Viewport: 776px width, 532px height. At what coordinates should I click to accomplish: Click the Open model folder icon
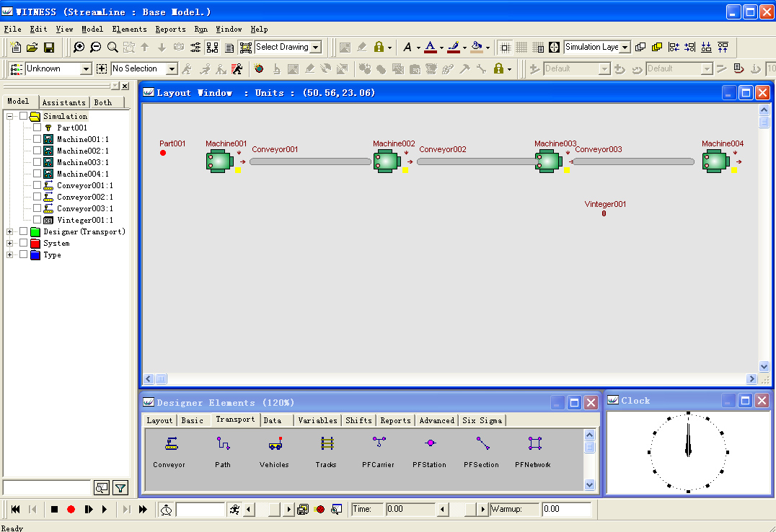[x=32, y=48]
